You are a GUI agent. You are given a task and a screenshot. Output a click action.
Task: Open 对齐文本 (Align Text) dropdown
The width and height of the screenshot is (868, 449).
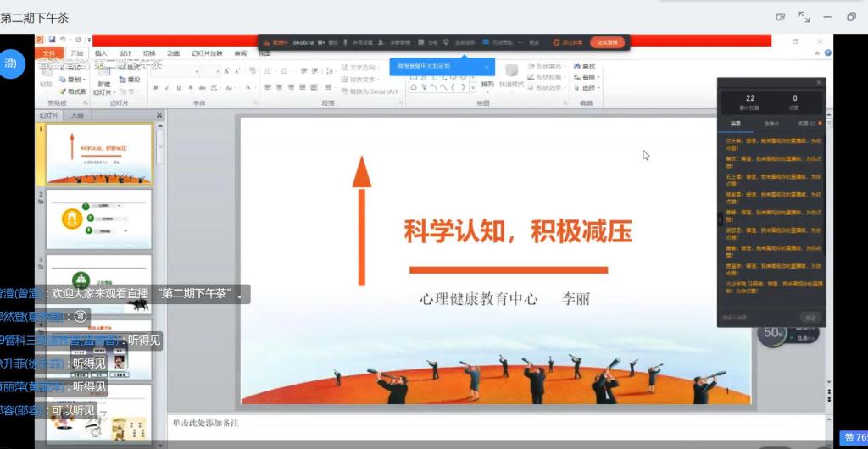(360, 79)
